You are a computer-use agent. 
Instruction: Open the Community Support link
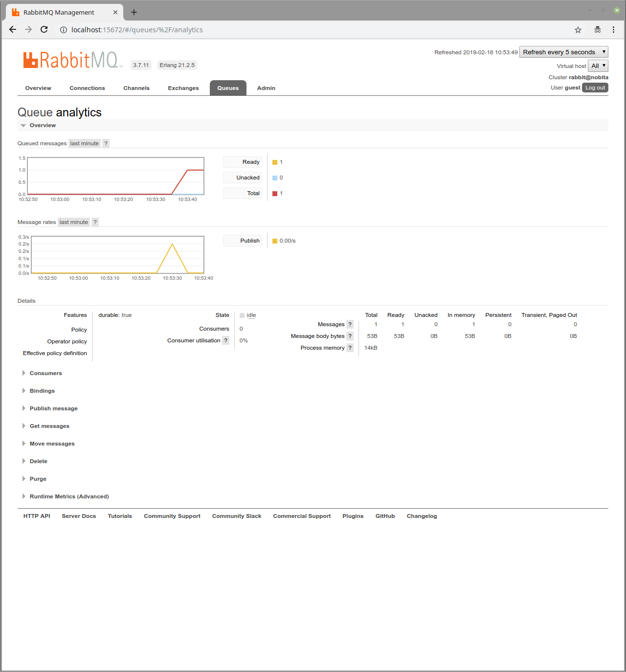pos(172,516)
